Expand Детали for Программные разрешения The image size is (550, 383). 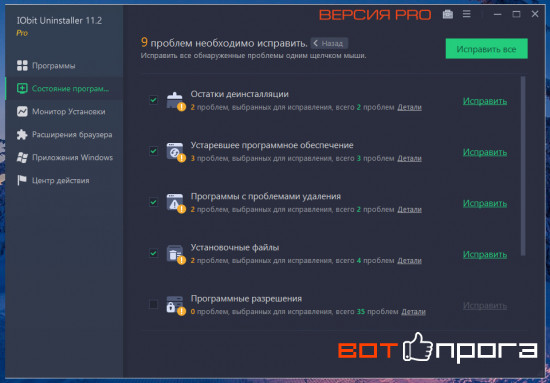[x=414, y=311]
